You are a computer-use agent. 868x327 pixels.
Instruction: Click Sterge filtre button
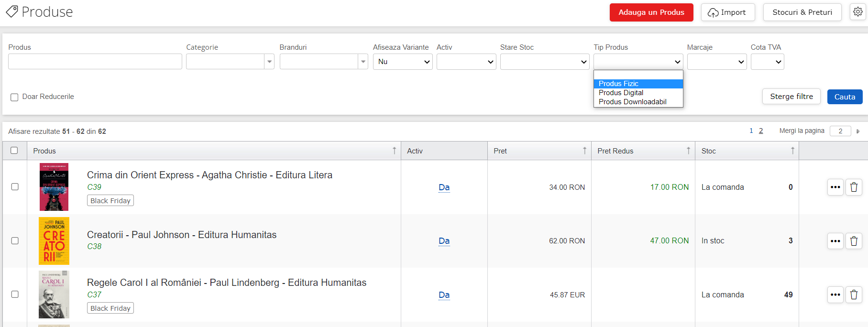point(791,97)
